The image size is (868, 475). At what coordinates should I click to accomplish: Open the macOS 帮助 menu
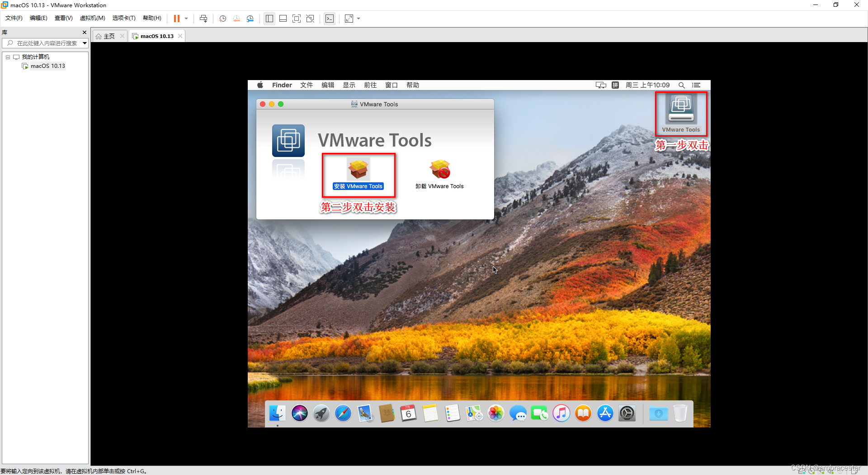[x=413, y=85]
